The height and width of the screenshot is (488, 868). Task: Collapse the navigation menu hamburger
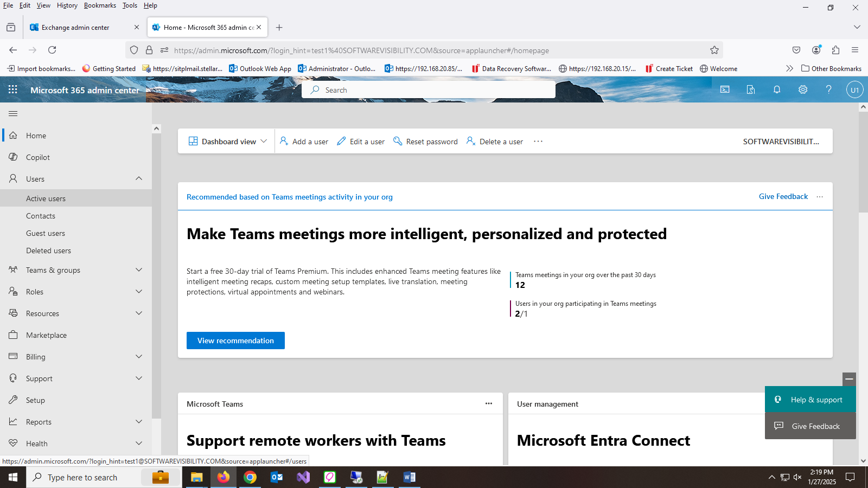click(13, 114)
